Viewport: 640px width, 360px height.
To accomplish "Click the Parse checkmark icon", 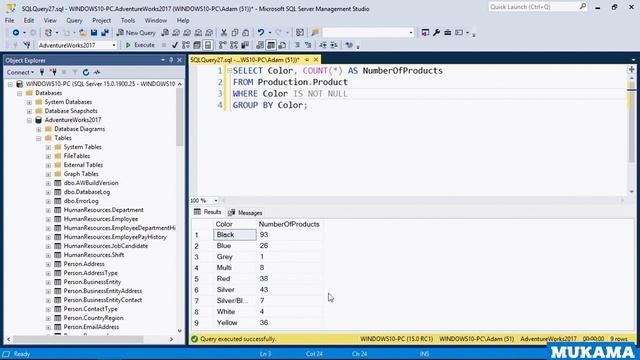I will 175,45.
